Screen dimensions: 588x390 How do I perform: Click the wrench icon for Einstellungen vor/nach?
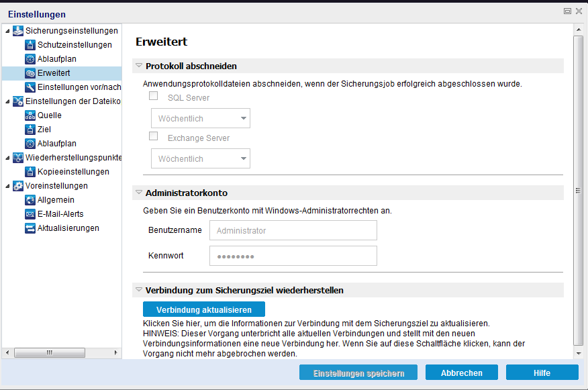click(30, 87)
